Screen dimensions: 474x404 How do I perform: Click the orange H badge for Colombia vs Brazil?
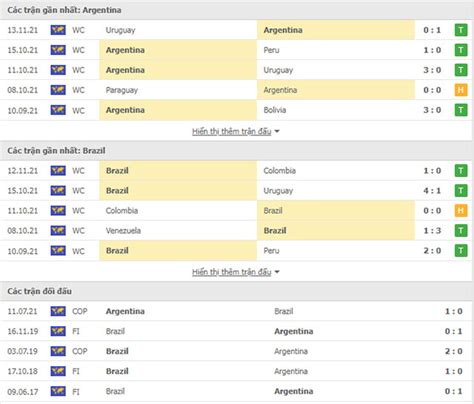click(461, 211)
